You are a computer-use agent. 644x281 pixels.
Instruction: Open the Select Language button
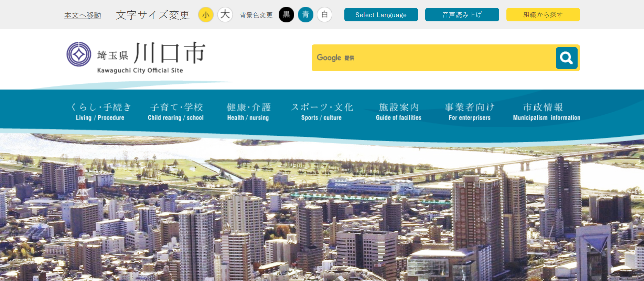tap(381, 15)
